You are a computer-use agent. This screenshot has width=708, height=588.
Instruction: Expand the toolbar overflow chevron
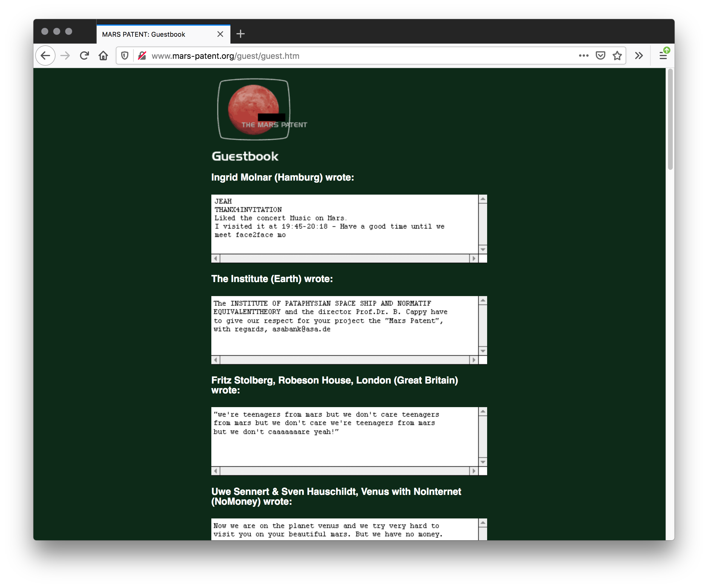[638, 56]
